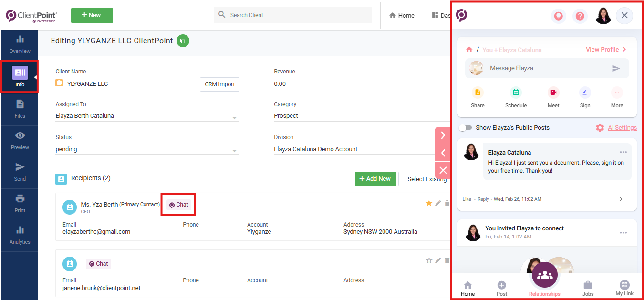Open options menu on Elayza Cataluna's message
This screenshot has height=300, width=644.
[623, 152]
